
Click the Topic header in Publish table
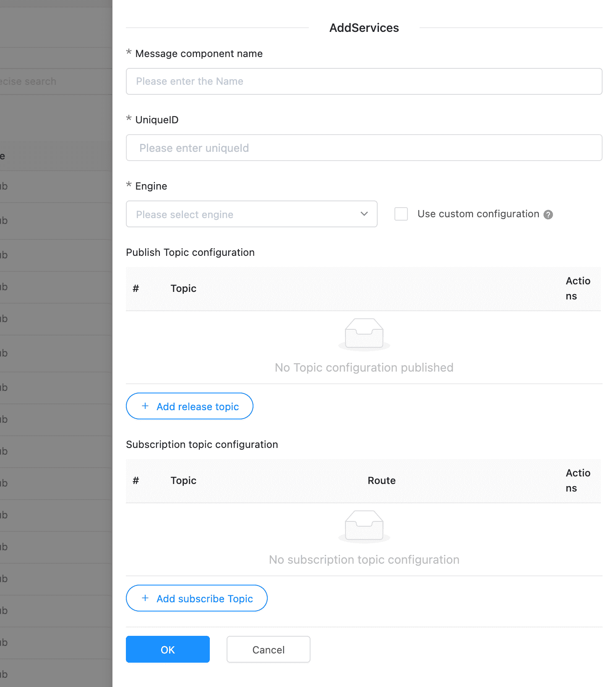[x=183, y=289]
